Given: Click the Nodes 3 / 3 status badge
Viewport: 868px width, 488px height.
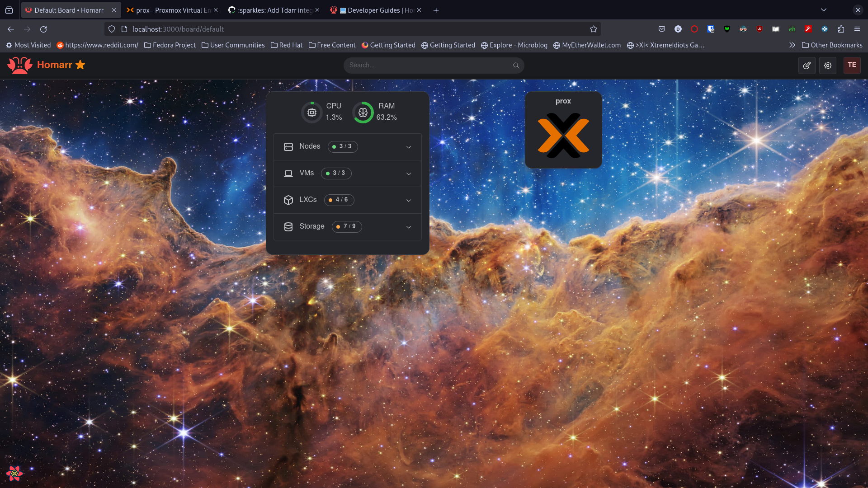Looking at the screenshot, I should [x=343, y=147].
